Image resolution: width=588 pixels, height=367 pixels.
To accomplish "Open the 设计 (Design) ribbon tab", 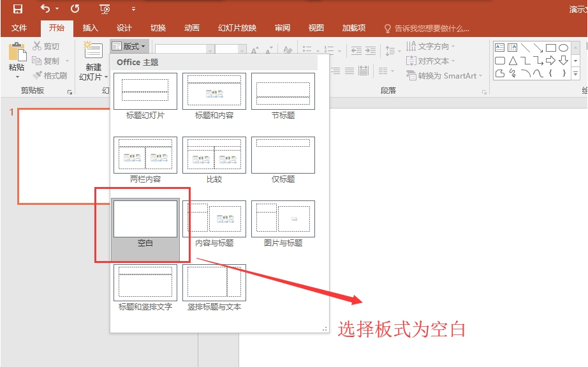I will pyautogui.click(x=124, y=28).
